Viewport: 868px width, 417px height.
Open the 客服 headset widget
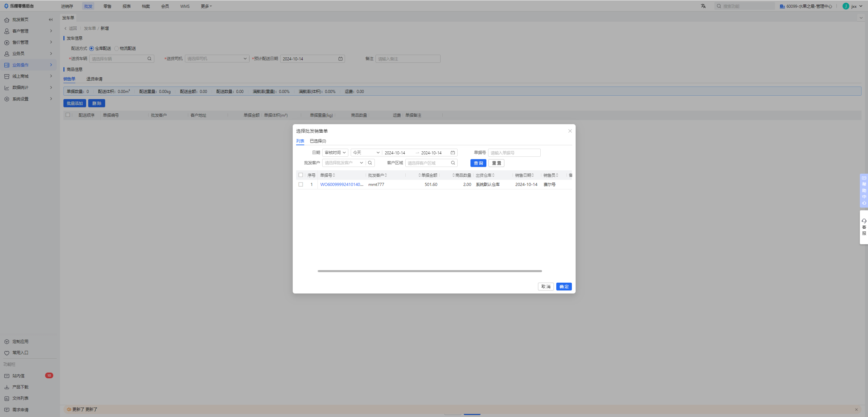(864, 227)
